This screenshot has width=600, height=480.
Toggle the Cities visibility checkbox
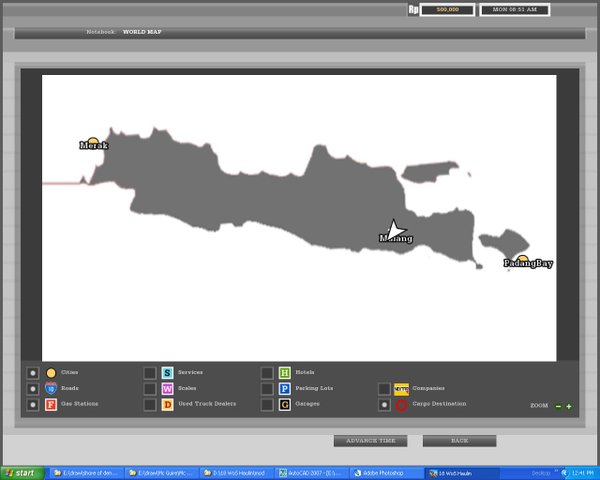click(33, 372)
